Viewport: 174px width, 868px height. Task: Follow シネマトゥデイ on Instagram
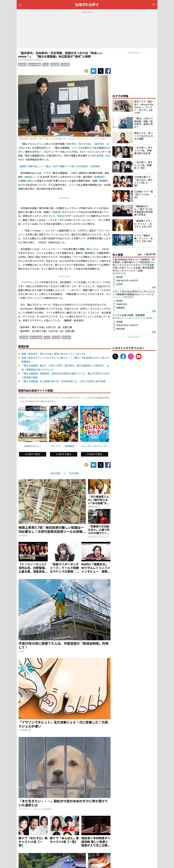[131, 356]
